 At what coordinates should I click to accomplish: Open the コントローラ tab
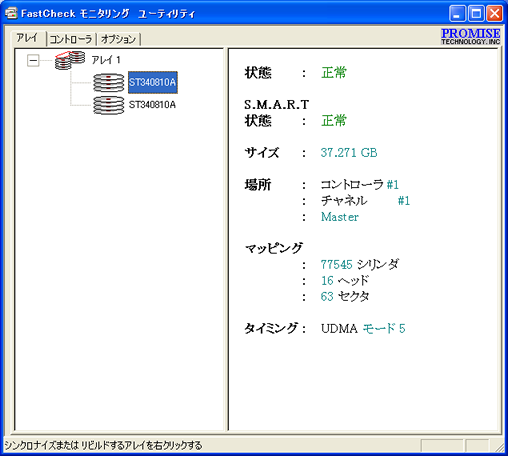[x=71, y=39]
